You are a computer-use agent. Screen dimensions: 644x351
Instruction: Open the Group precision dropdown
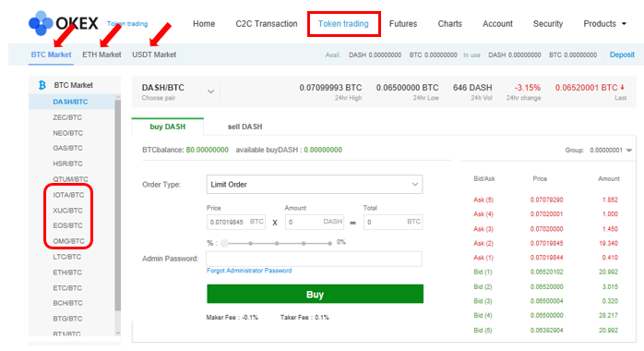(x=610, y=151)
